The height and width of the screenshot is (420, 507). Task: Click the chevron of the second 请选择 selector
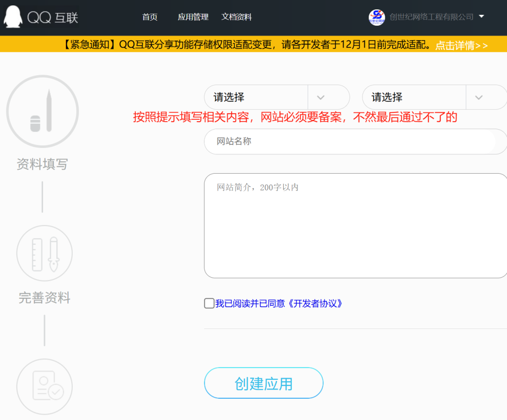[479, 97]
